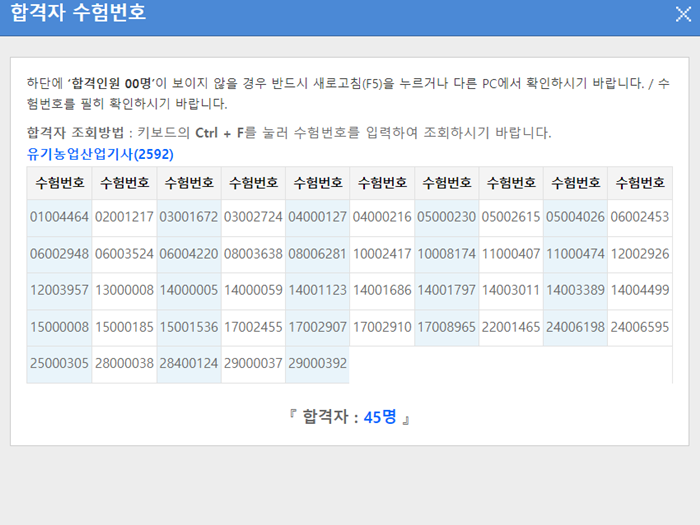Select exam number 08006281
700x525 pixels.
pyautogui.click(x=317, y=254)
